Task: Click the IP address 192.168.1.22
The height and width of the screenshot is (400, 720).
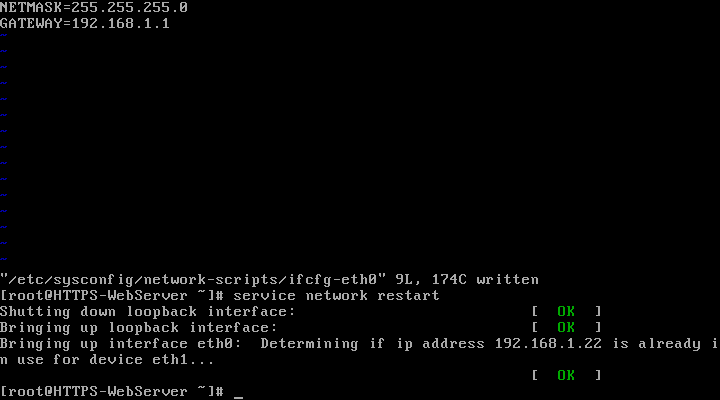Action: 548,344
